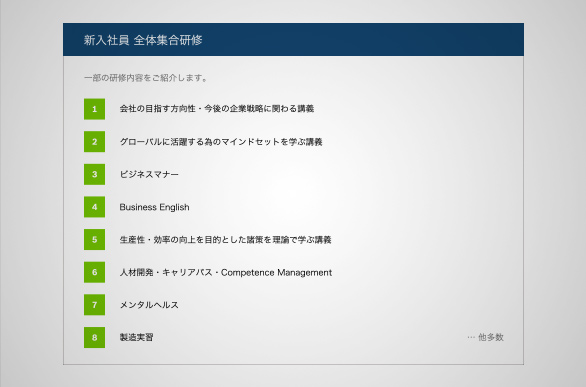Click the 製造実習 item text

[x=136, y=337]
